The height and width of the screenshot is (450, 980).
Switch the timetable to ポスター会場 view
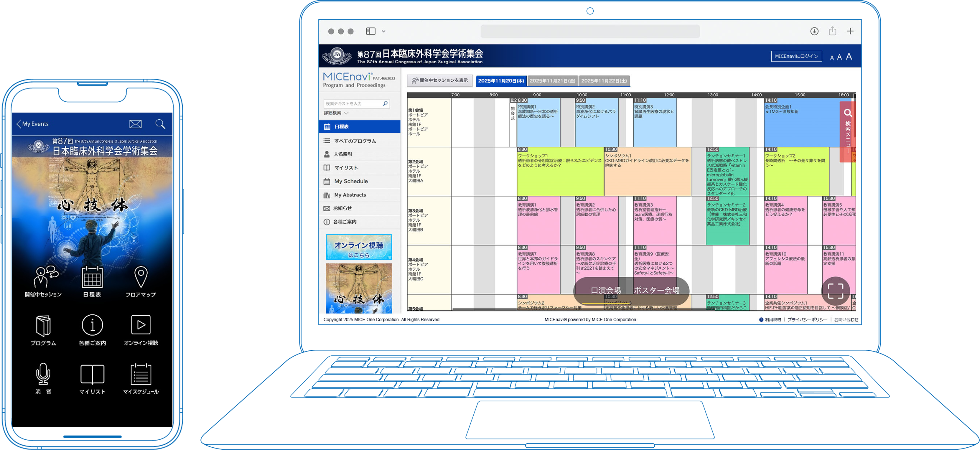[x=657, y=290]
